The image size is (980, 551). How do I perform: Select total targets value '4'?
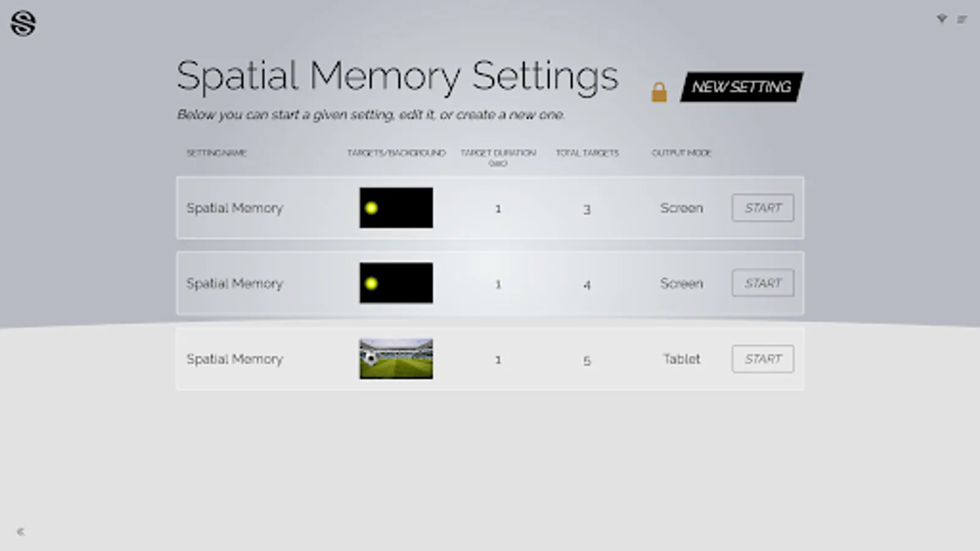point(587,285)
